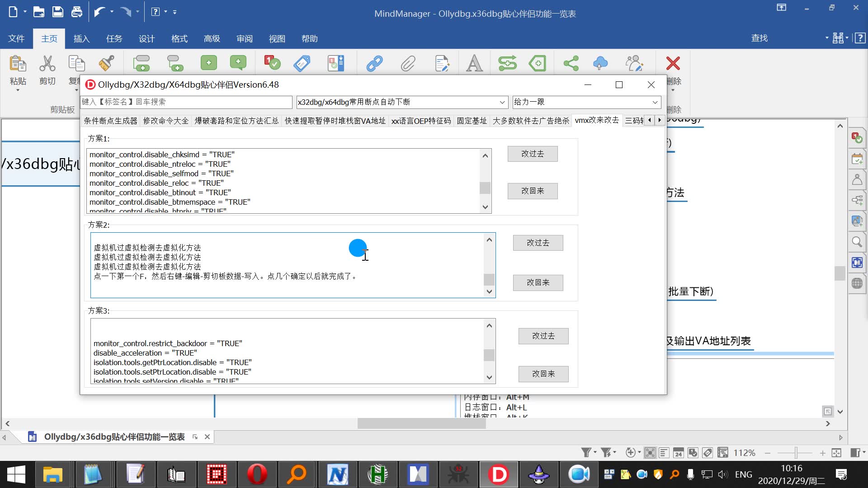This screenshot has height=488, width=868.
Task: Toggle the map view mode in status bar
Action: (650, 452)
